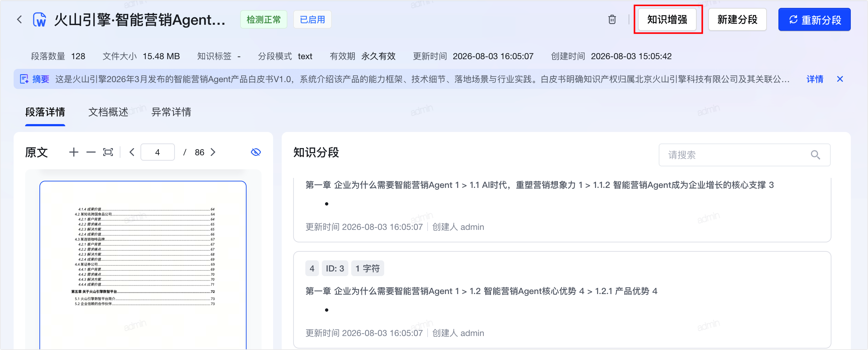Screen dimensions: 868x350
Task: Click the search magnifier icon
Action: pos(815,155)
